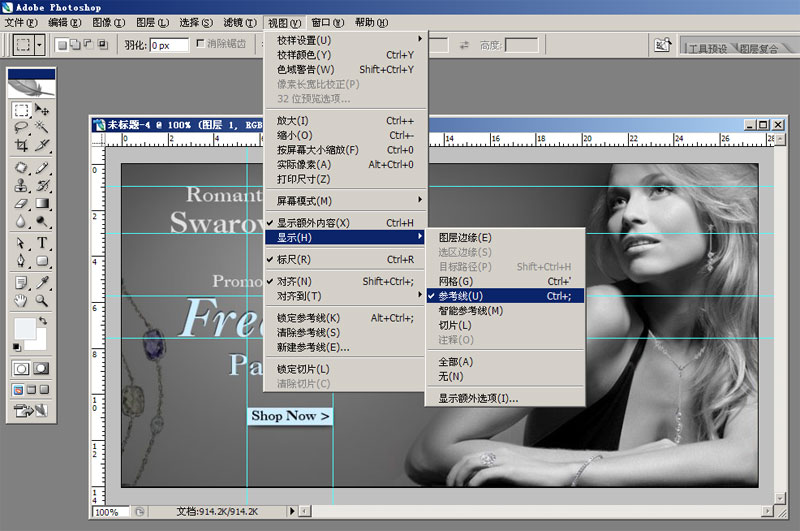Click the 羽化 feather input field
800x531 pixels.
[x=168, y=45]
